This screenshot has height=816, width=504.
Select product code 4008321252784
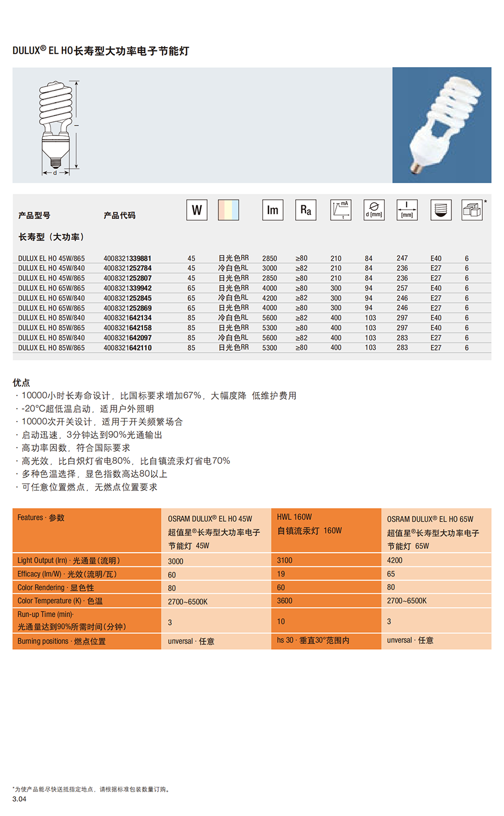pyautogui.click(x=127, y=268)
